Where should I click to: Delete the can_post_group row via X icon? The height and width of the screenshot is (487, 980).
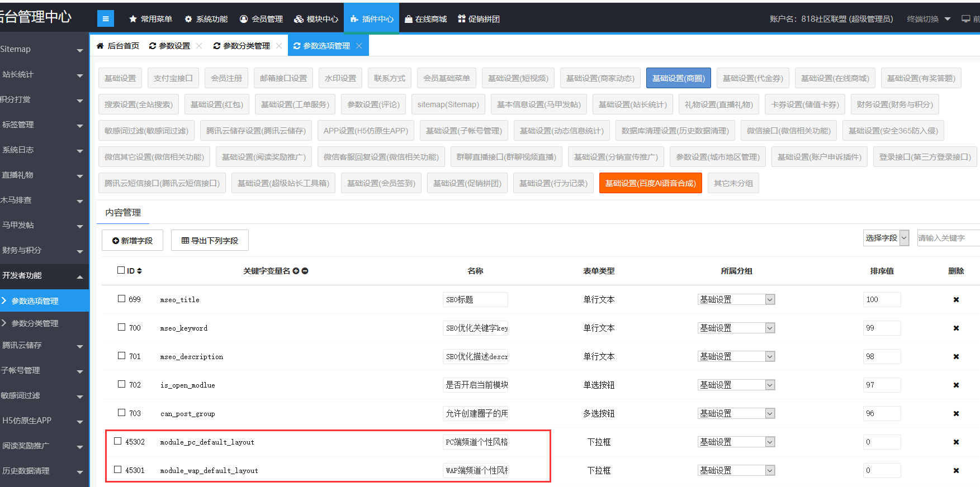pos(956,414)
